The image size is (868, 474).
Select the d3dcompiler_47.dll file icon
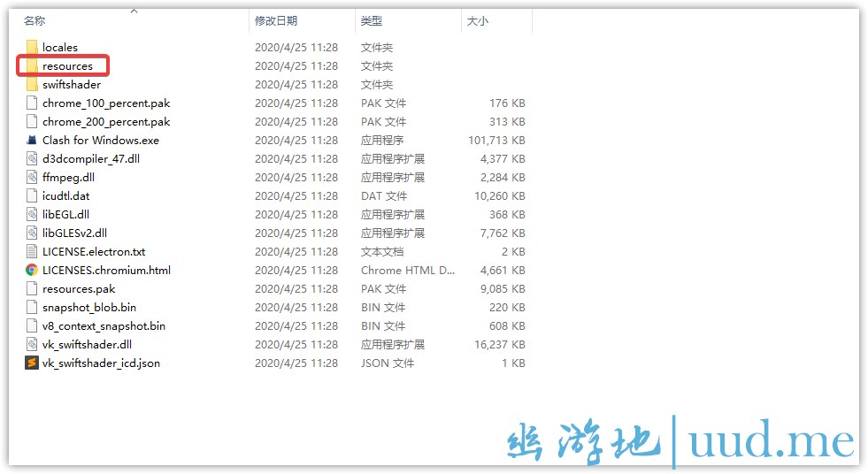[32, 159]
